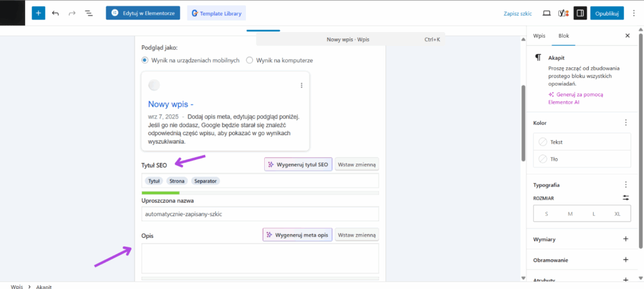Select Wynik na komputerze radio option
644x289 pixels.
(250, 60)
